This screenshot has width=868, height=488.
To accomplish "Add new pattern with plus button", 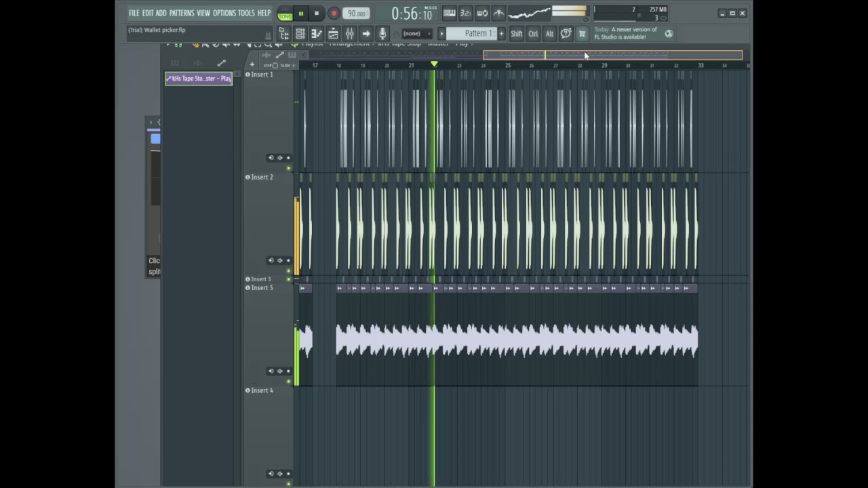I will (502, 34).
